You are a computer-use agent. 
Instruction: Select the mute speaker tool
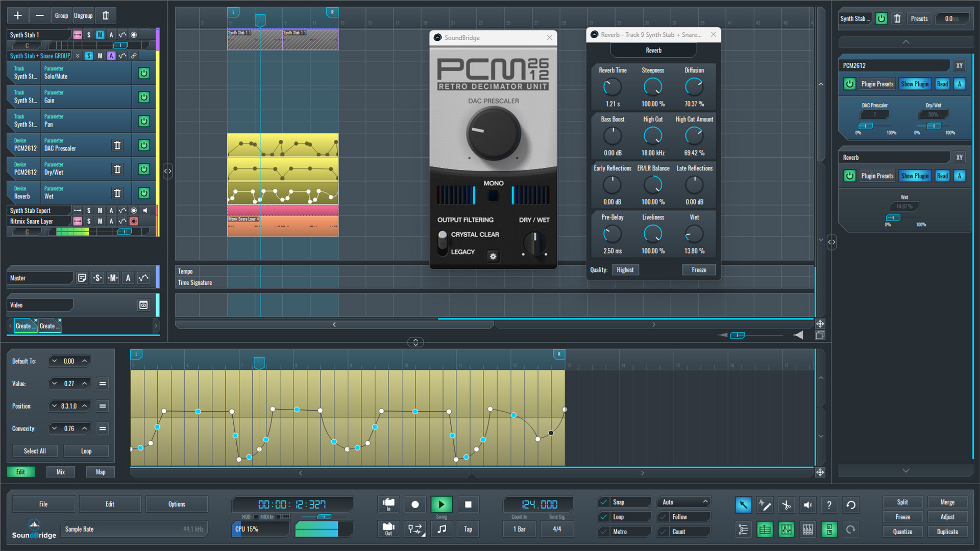click(x=807, y=505)
